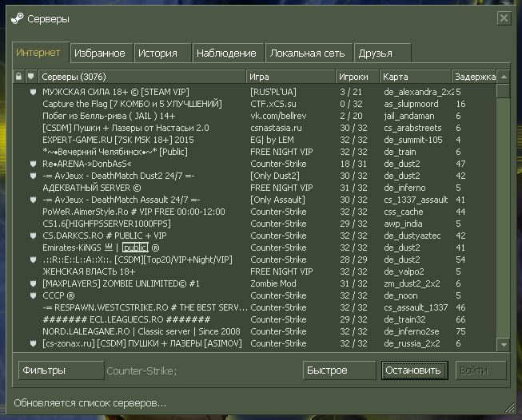
Task: Click the Войти connect button
Action: pyautogui.click(x=480, y=370)
